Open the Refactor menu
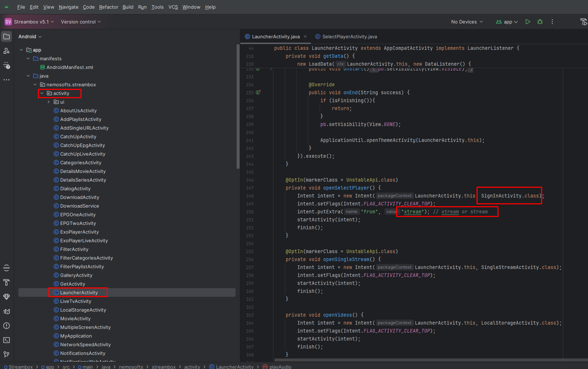 (109, 7)
